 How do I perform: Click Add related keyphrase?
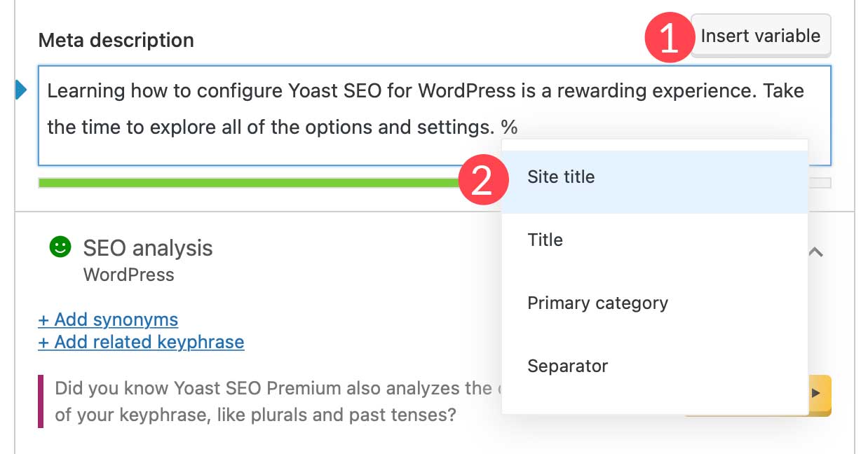point(140,342)
